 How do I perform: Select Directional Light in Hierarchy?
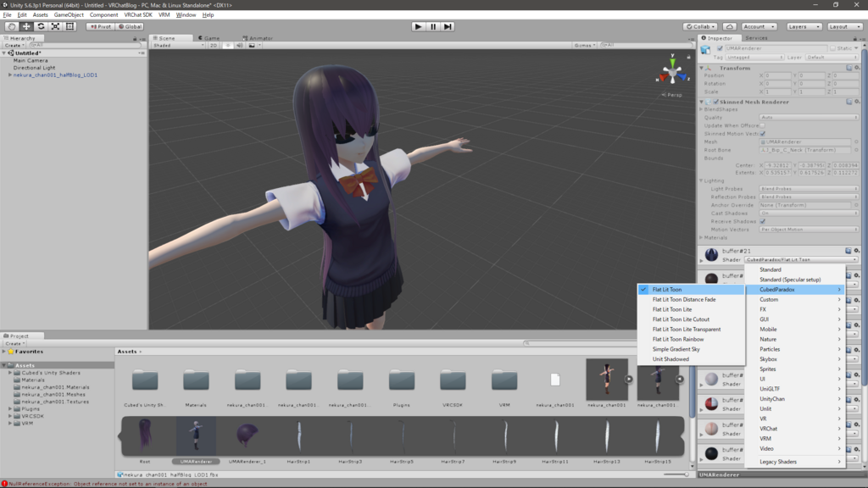point(34,68)
